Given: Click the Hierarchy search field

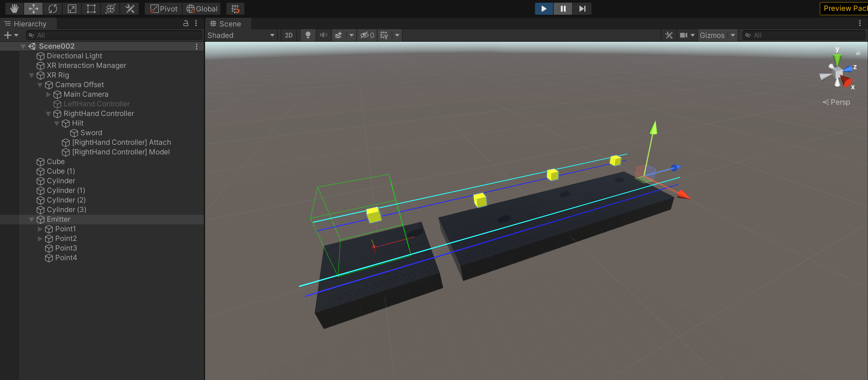Looking at the screenshot, I should 115,35.
